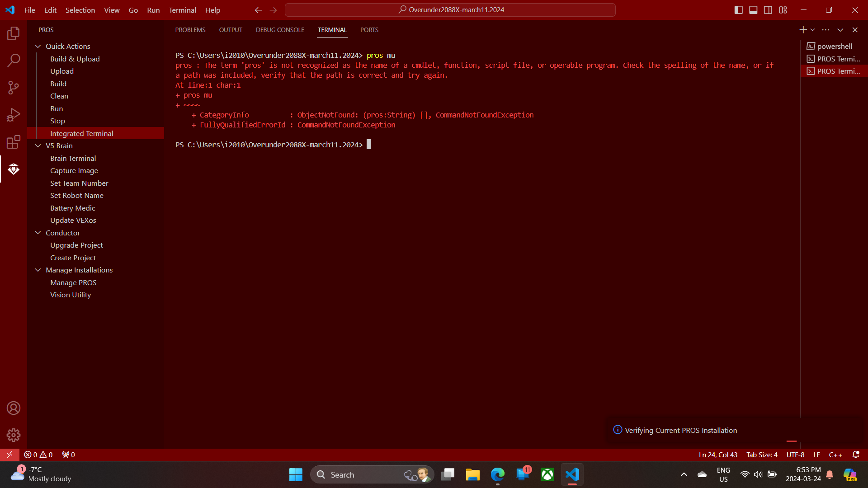Switch to the PORTS tab
868x488 pixels.
point(369,30)
